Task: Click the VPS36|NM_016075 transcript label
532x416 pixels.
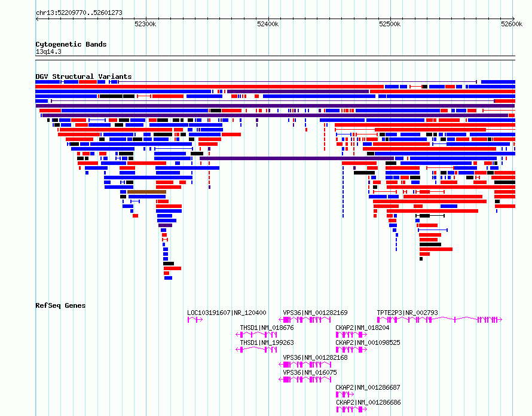Action: (310, 372)
